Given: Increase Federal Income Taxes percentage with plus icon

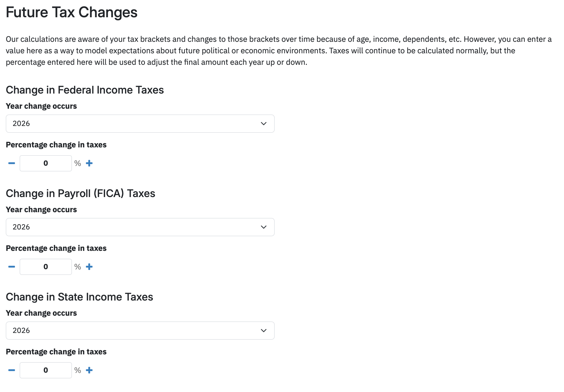Looking at the screenshot, I should point(89,163).
